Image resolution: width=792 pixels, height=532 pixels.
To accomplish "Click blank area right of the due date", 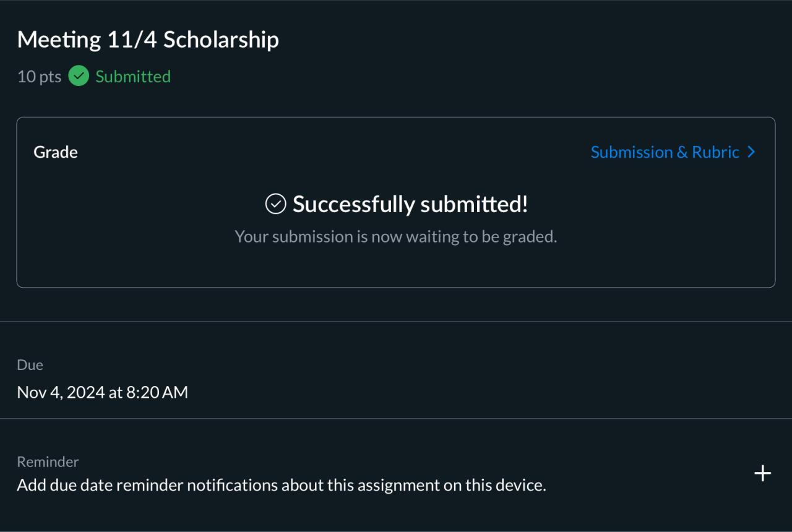I will click(495, 392).
